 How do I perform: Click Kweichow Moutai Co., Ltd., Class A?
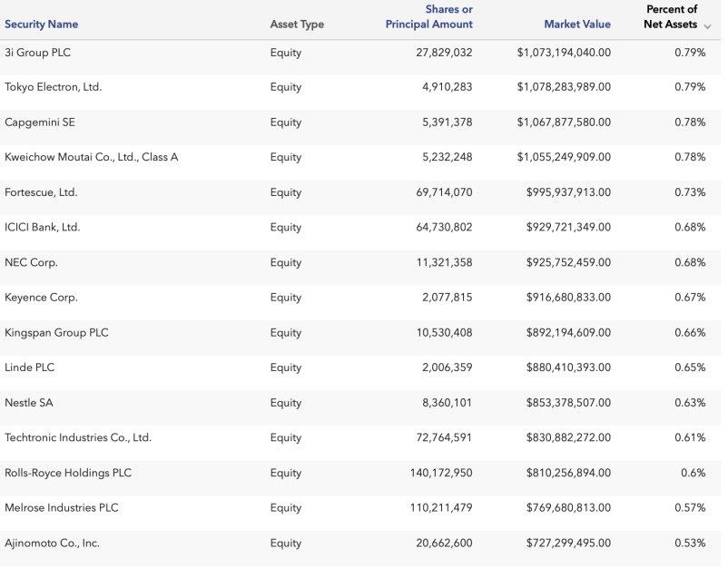pos(92,157)
